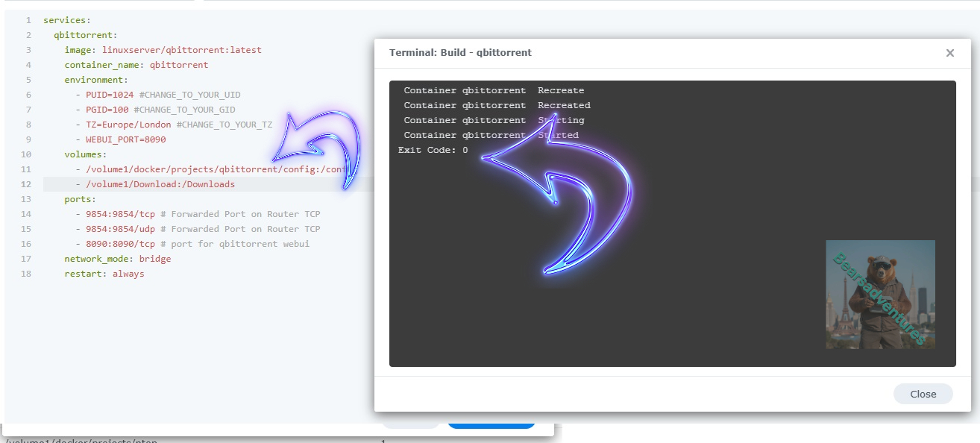Click line number 1 in the gutter

click(x=28, y=20)
